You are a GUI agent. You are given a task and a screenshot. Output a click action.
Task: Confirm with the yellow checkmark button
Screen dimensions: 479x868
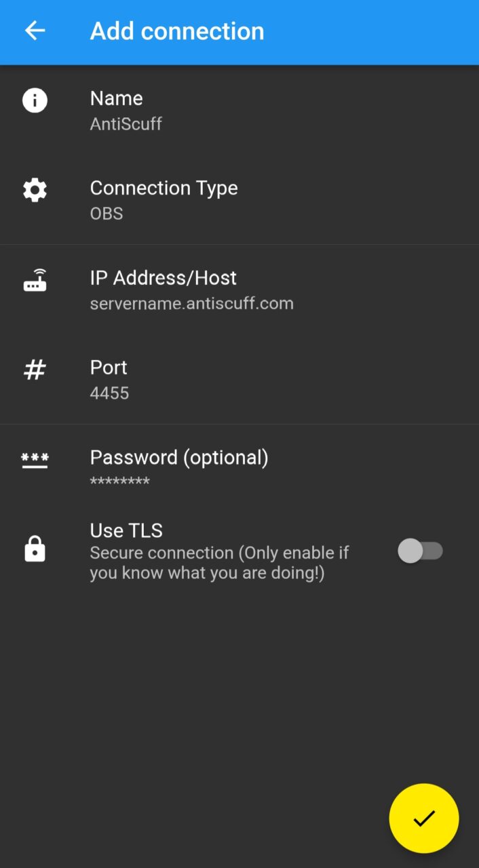(x=423, y=818)
